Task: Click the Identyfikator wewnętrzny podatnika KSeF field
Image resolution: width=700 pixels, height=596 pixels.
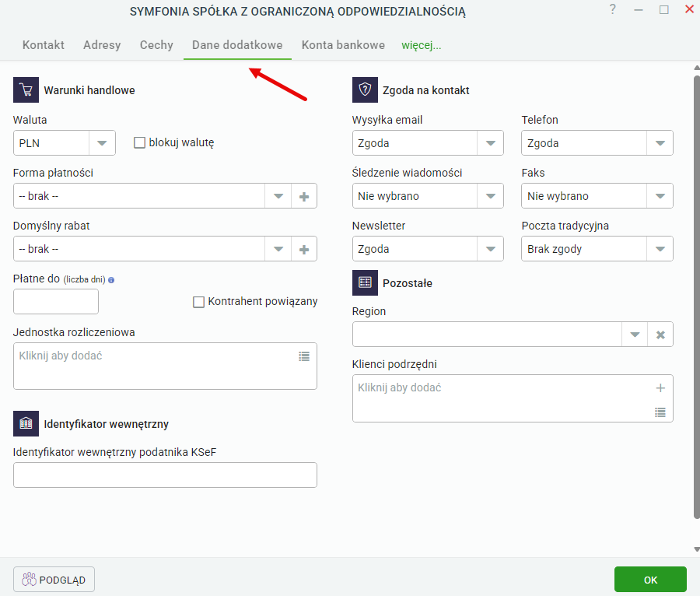Action: tap(165, 475)
